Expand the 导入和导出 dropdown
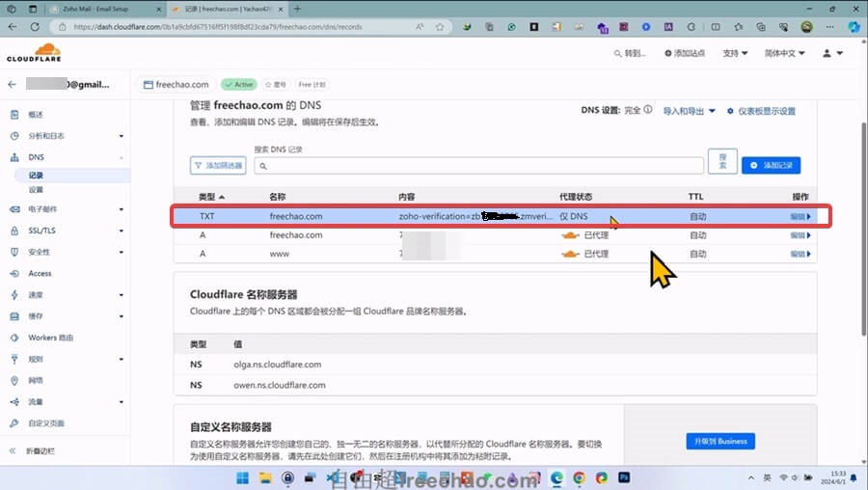This screenshot has width=868, height=490. pyautogui.click(x=689, y=111)
